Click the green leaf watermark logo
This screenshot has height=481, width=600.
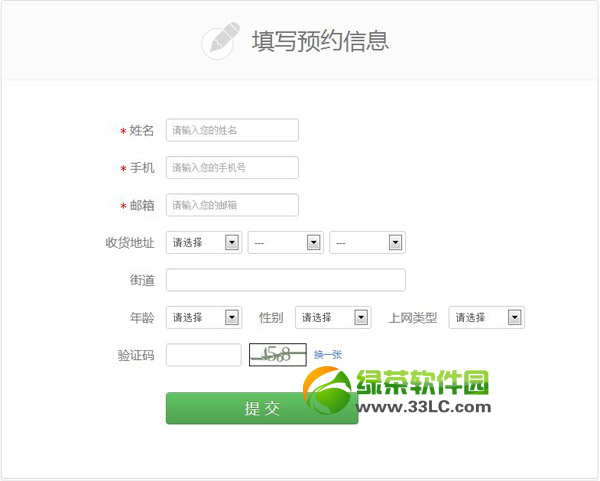[x=330, y=389]
